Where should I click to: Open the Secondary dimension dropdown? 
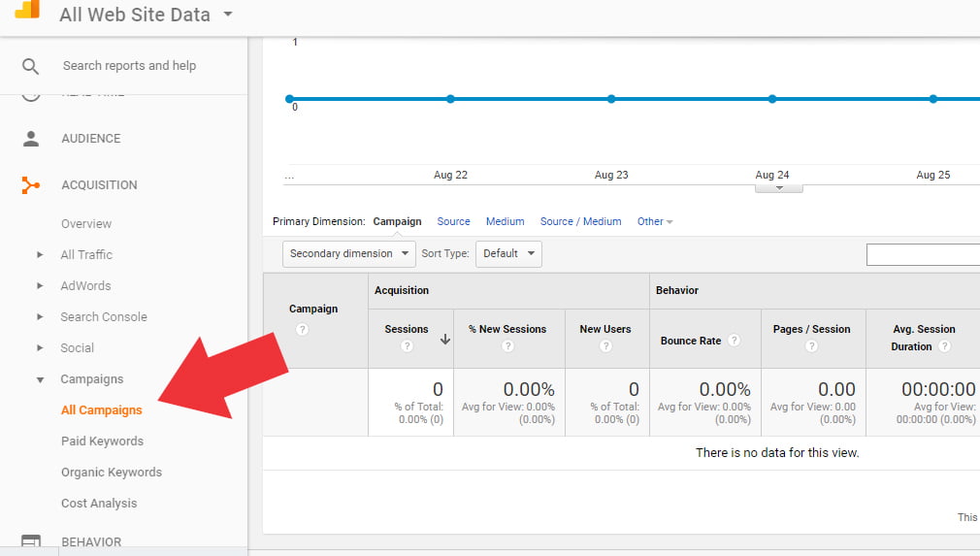348,254
